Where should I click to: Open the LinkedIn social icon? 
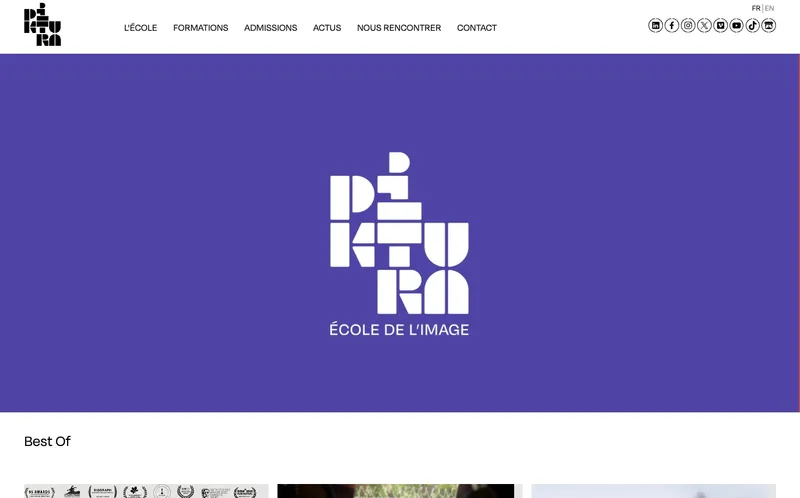click(655, 25)
